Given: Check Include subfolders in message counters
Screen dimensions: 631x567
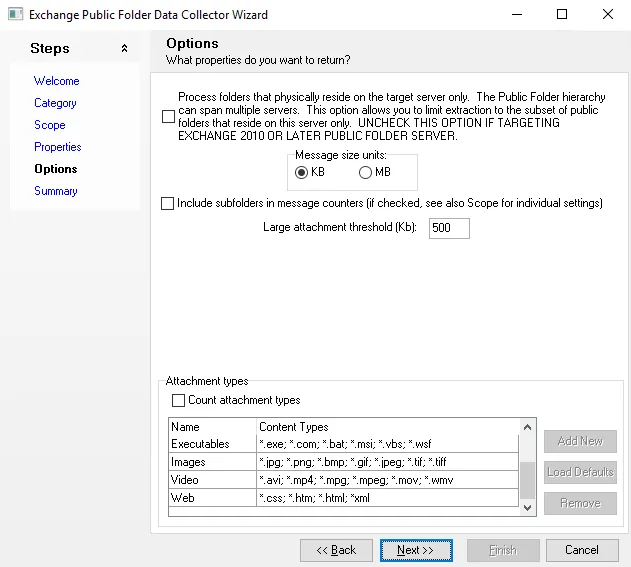Looking at the screenshot, I should point(167,203).
